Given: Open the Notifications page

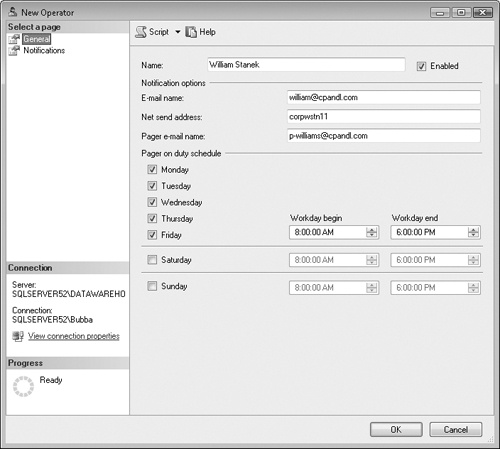Looking at the screenshot, I should [x=44, y=50].
